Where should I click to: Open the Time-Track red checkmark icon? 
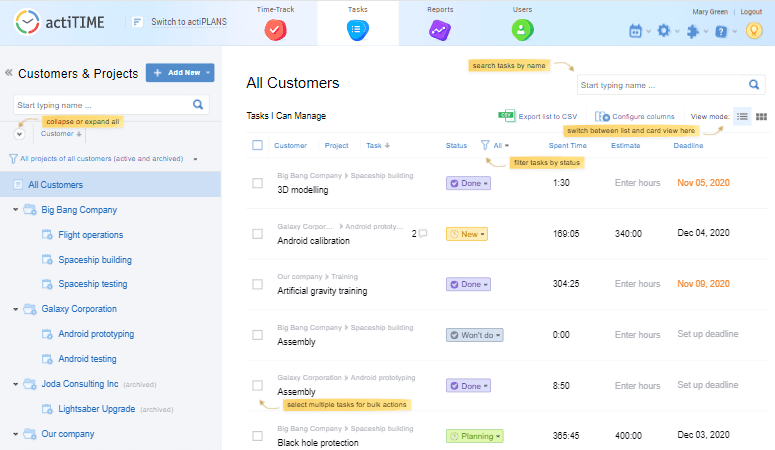click(275, 30)
